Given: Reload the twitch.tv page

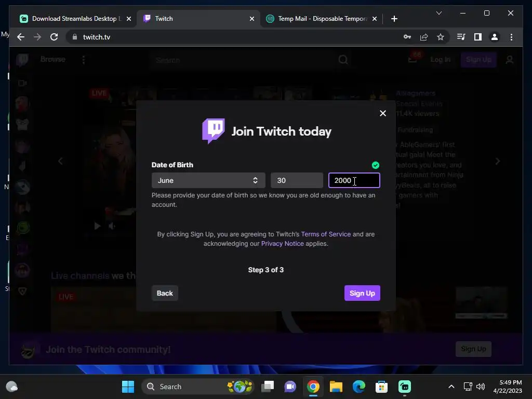Looking at the screenshot, I should (54, 37).
